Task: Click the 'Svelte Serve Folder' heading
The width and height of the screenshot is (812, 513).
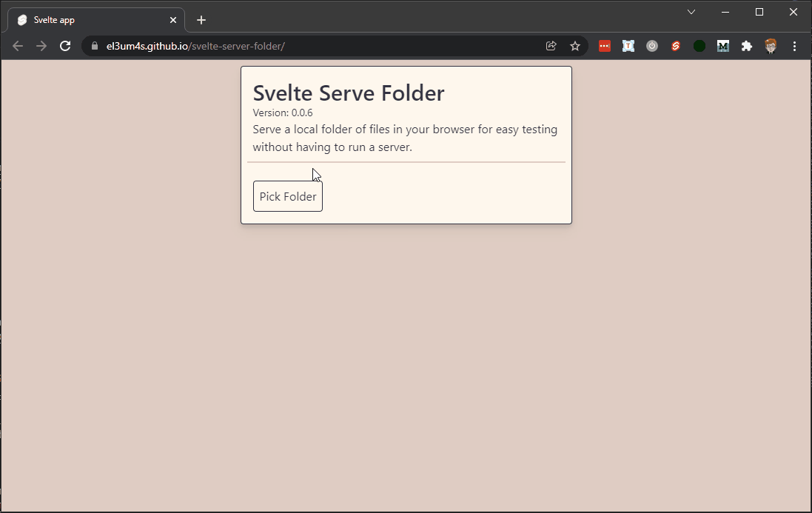Action: click(x=349, y=93)
